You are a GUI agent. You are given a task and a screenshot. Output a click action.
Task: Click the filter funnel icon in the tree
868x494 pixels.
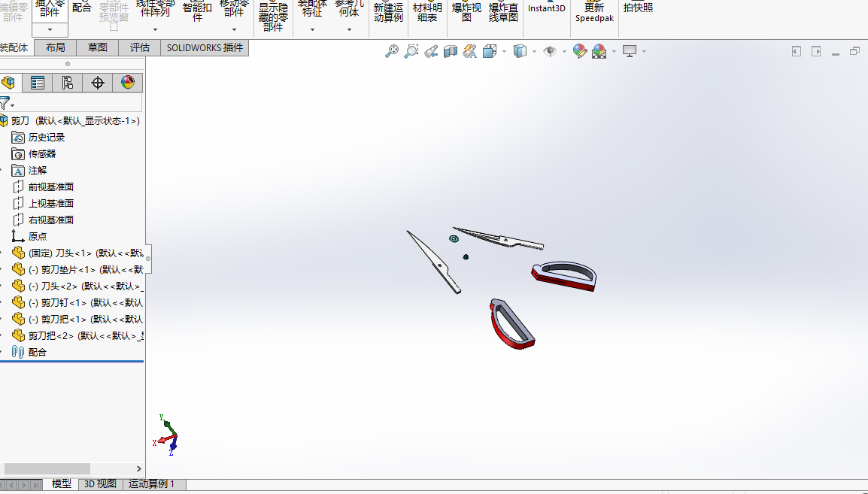point(5,104)
